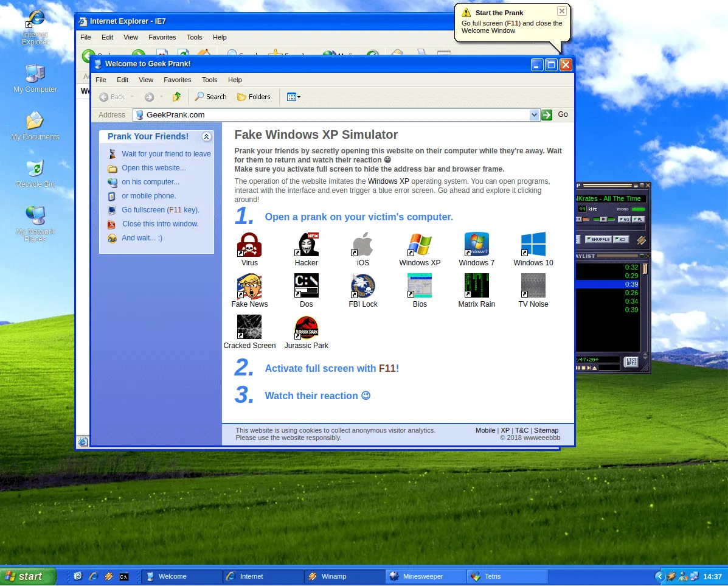Open the command prompt quick launch icon
728x586 pixels.
click(x=124, y=576)
